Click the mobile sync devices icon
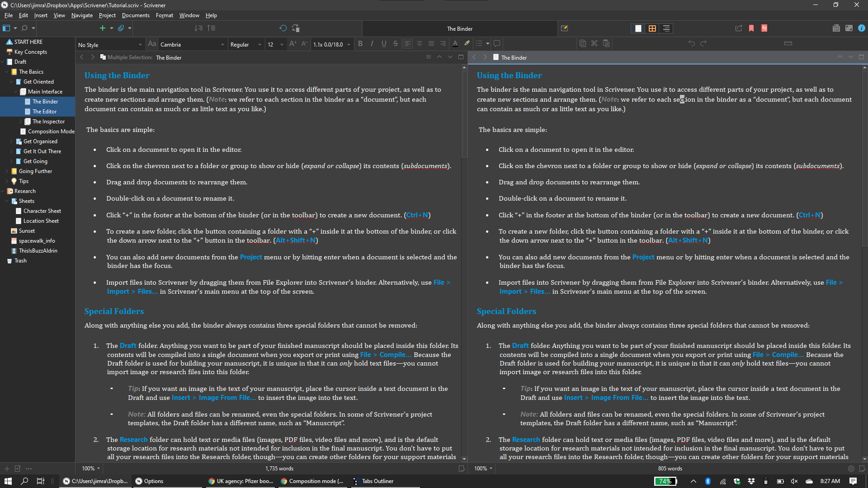This screenshot has width=868, height=488. coord(296,28)
